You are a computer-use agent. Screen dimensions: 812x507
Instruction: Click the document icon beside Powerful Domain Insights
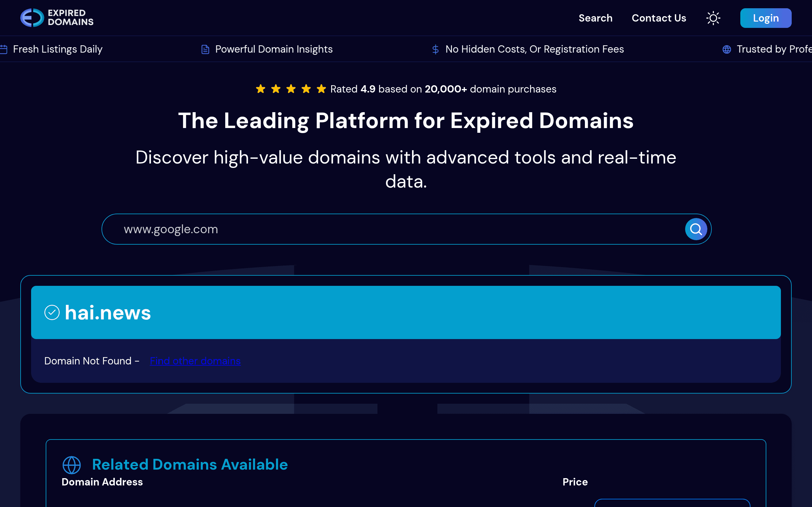tap(205, 49)
